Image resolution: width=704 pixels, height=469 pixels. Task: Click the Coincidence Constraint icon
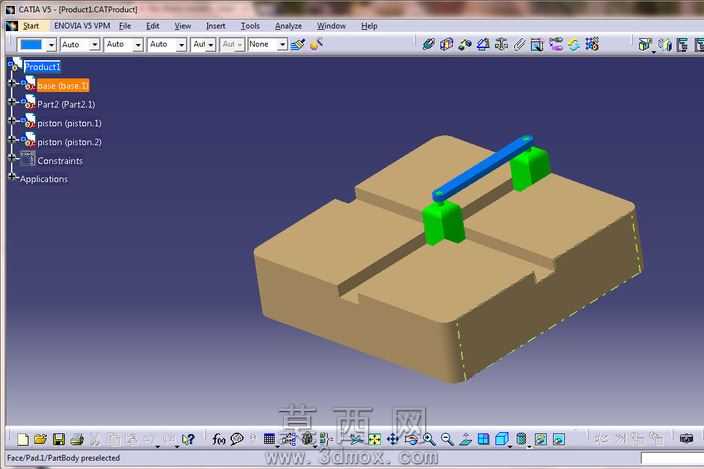428,44
